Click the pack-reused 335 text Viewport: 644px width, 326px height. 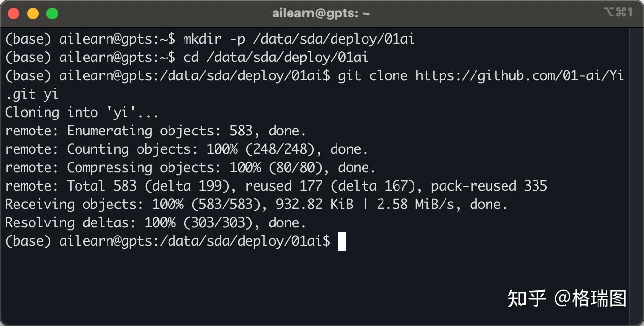click(489, 186)
